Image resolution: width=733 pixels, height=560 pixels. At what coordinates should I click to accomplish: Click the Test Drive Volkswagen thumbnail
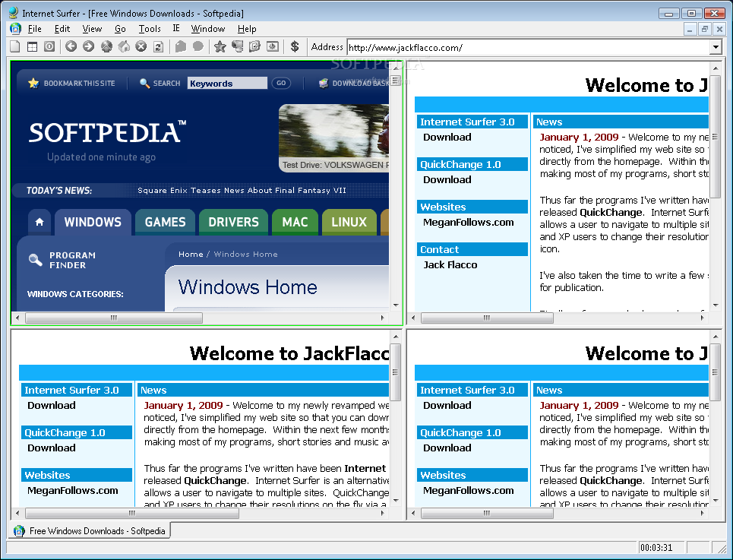point(333,138)
